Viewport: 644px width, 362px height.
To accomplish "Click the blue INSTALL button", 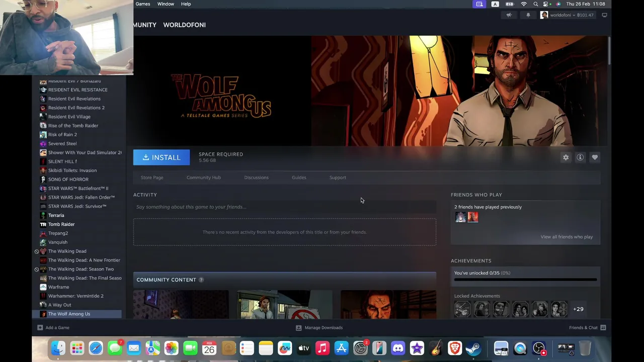I will (162, 157).
